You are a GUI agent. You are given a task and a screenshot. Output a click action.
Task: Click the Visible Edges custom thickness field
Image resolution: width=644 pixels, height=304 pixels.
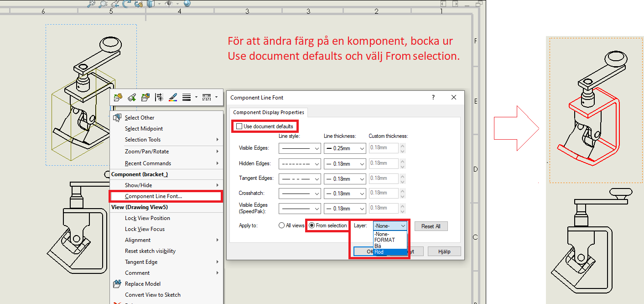point(383,148)
